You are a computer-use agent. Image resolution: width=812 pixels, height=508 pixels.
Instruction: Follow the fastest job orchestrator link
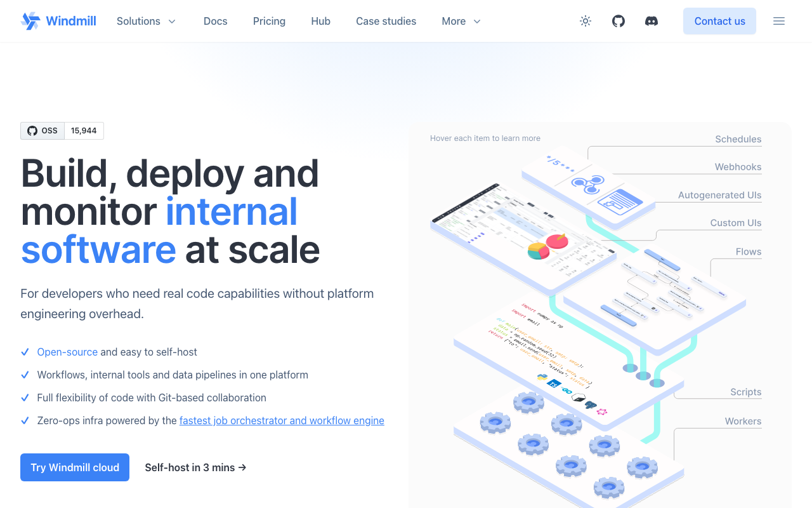coord(282,420)
